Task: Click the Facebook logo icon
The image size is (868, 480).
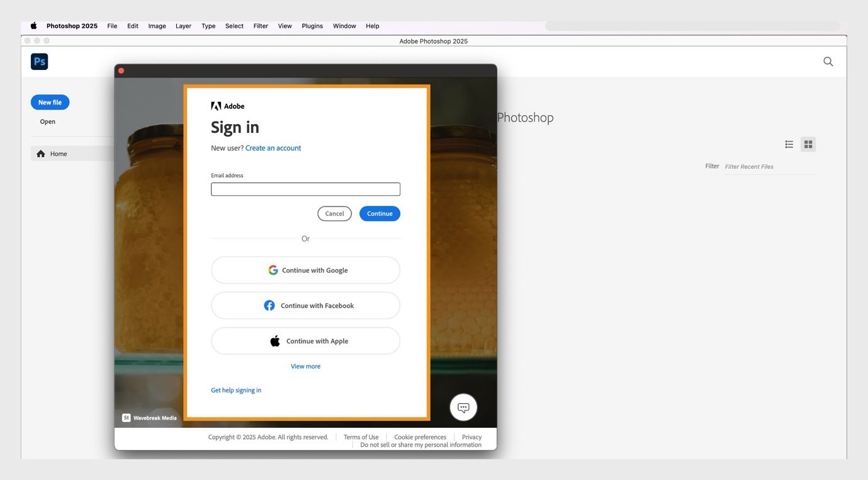Action: tap(269, 305)
